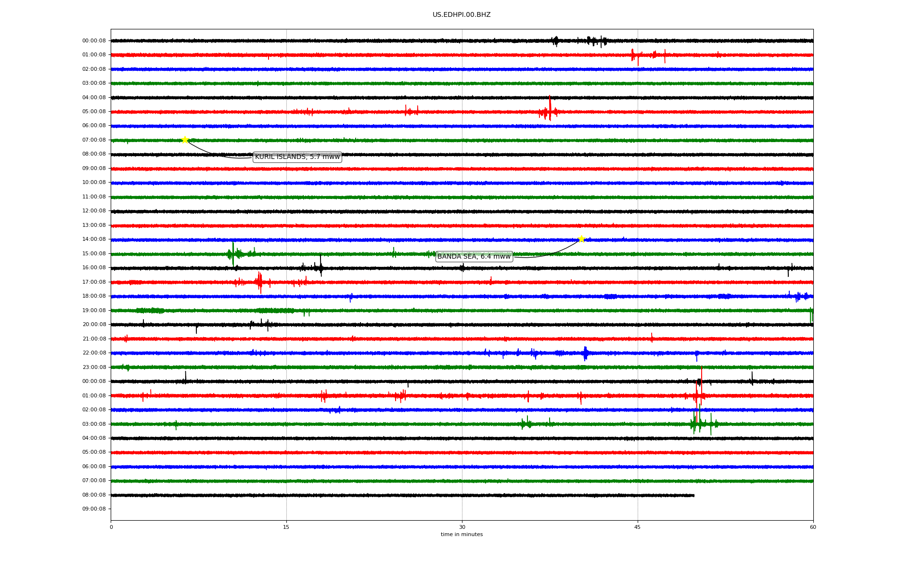Click the Banda Sea yellow star marker
The height and width of the screenshot is (578, 924).
click(581, 239)
